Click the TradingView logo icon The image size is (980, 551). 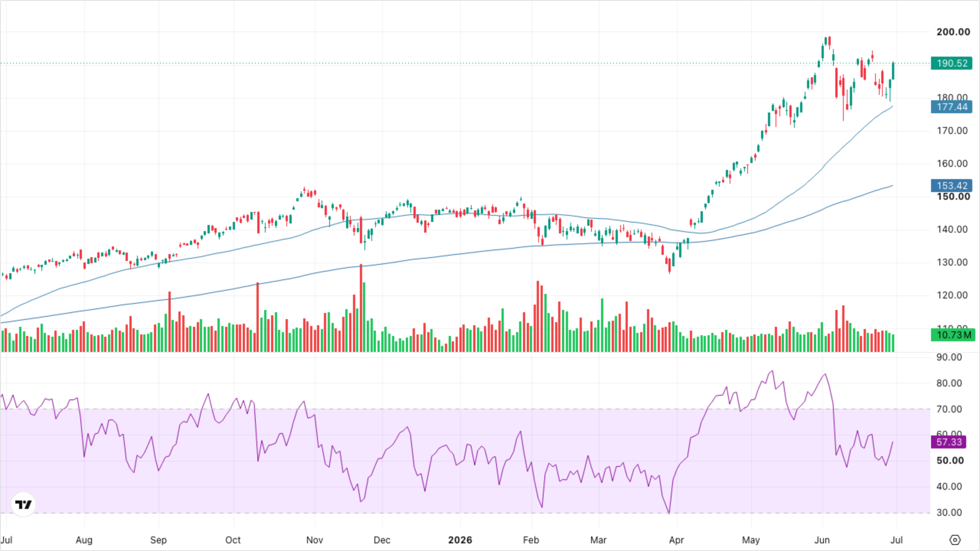coord(23,504)
